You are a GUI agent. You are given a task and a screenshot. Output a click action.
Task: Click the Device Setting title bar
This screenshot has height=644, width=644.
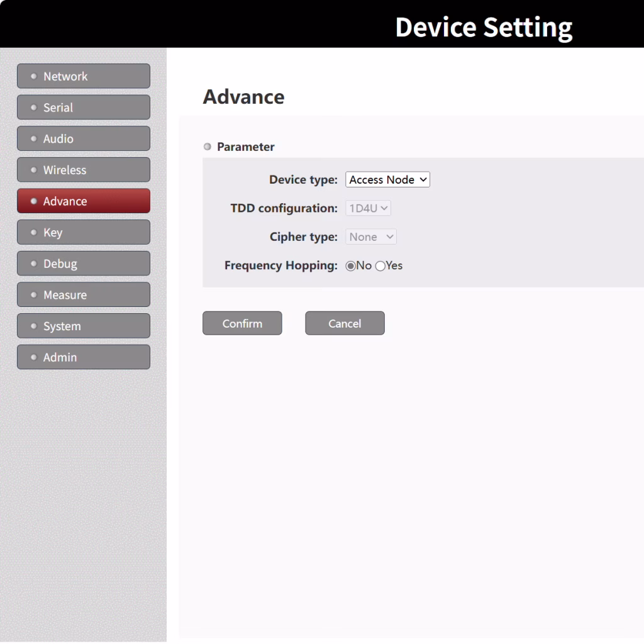click(x=484, y=26)
